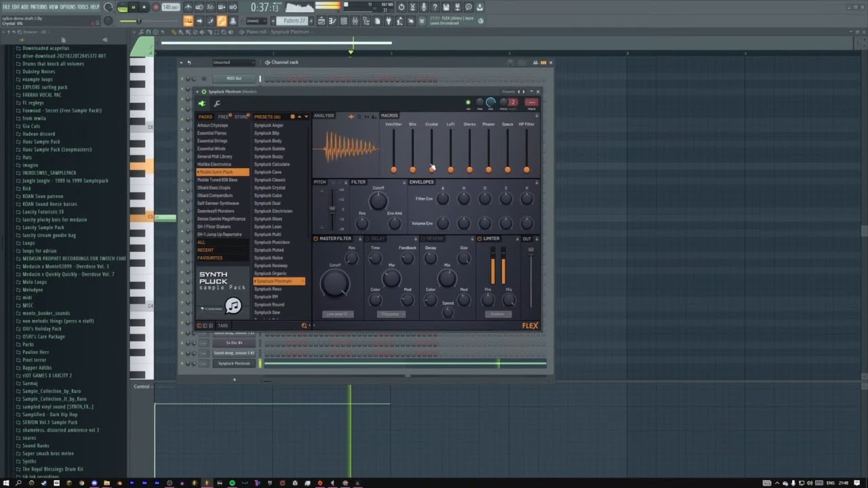Open the FLEX plugin options arrow menu
This screenshot has width=868, height=488.
coord(198,91)
